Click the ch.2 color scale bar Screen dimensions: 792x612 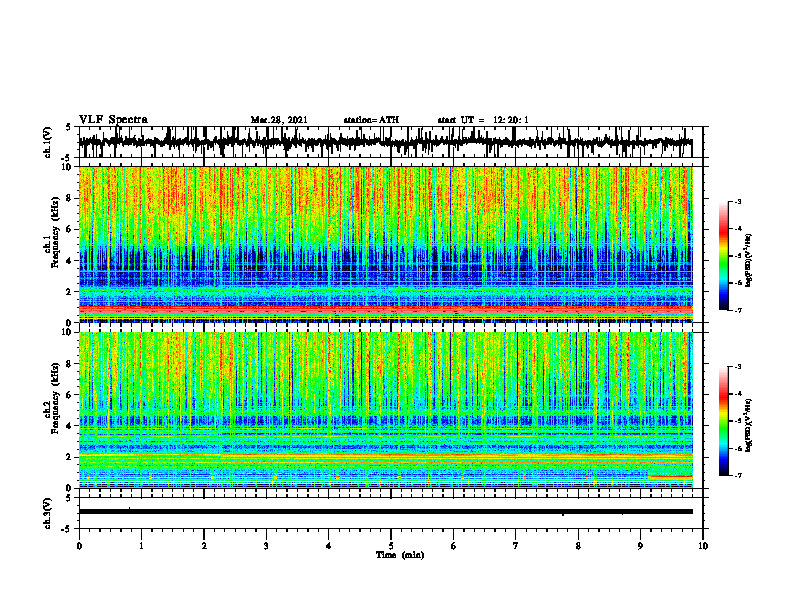(x=723, y=421)
